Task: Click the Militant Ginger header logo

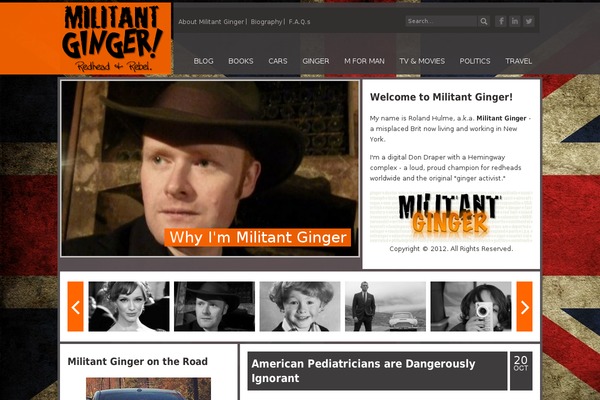Action: click(112, 39)
